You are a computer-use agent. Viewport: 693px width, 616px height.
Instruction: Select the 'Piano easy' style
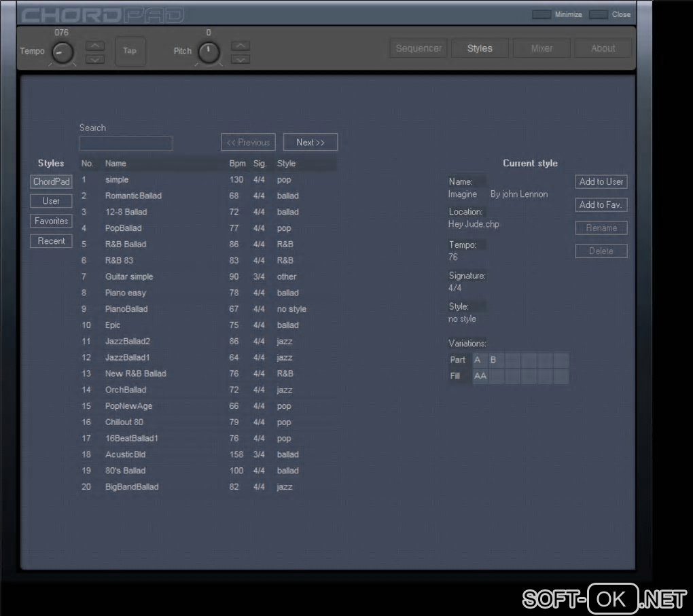coord(208,293)
